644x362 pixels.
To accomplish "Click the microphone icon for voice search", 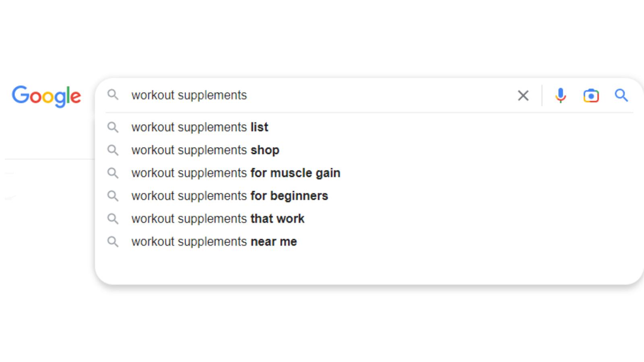I will 561,95.
